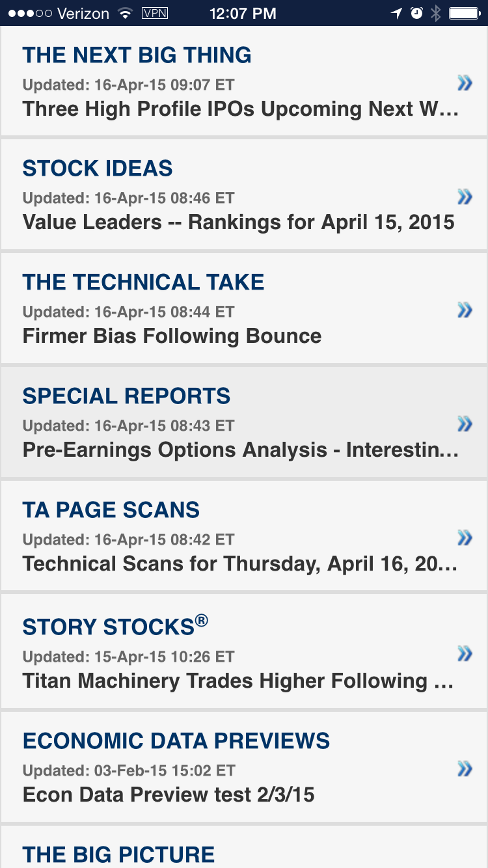488x868 pixels.
Task: Tap the Bluetooth icon in status bar
Action: click(x=436, y=13)
